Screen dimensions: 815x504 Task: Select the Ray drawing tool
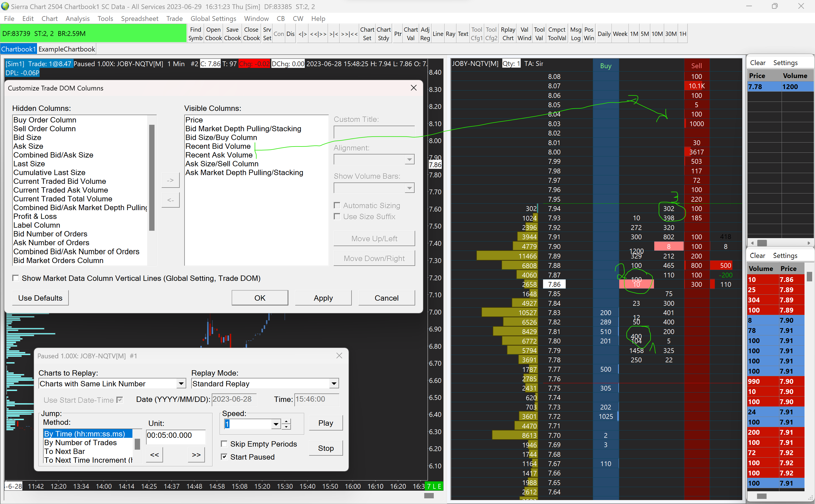[x=450, y=34]
